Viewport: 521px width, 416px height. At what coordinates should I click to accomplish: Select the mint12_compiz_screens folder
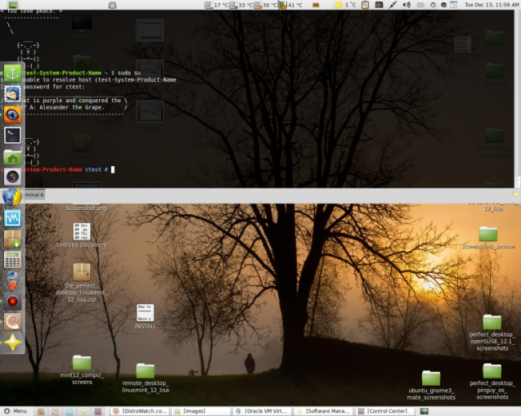point(82,370)
